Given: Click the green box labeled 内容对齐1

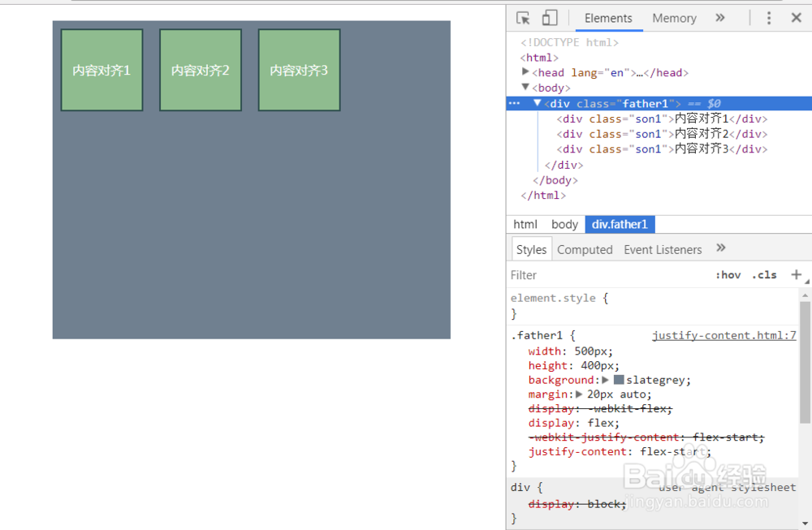Looking at the screenshot, I should point(101,70).
